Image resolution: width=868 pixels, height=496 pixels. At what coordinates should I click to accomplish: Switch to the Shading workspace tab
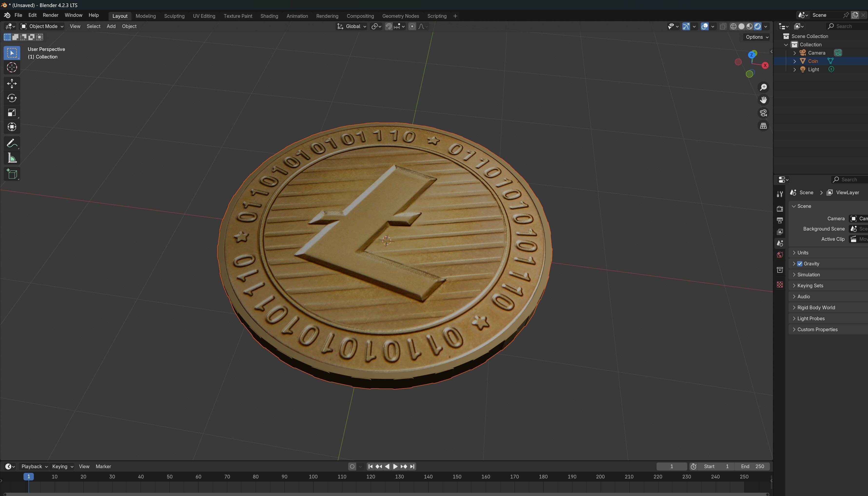click(269, 16)
